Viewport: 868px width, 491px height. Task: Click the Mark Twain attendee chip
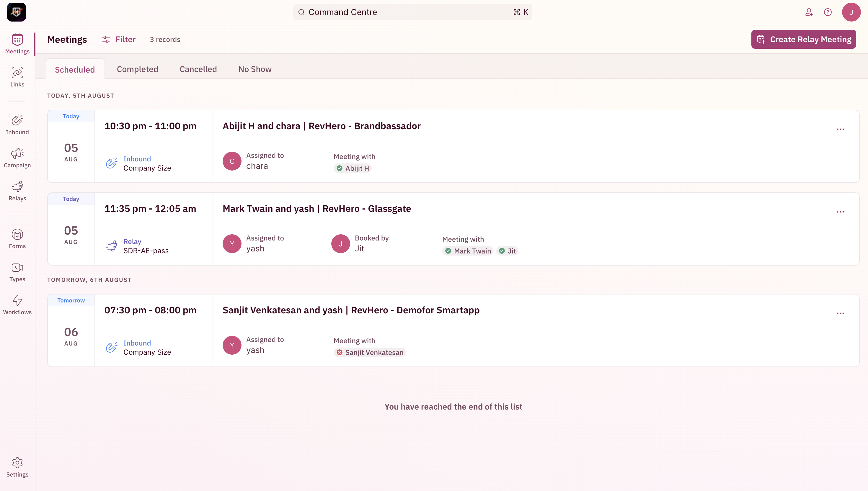pos(468,251)
